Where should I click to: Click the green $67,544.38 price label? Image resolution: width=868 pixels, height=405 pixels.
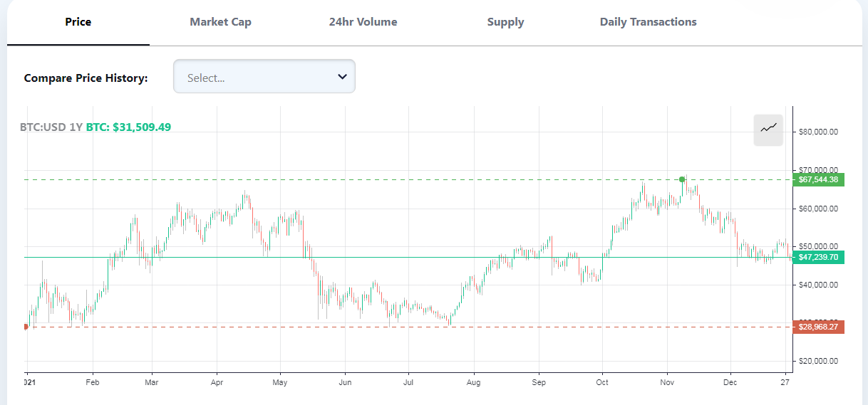click(818, 179)
